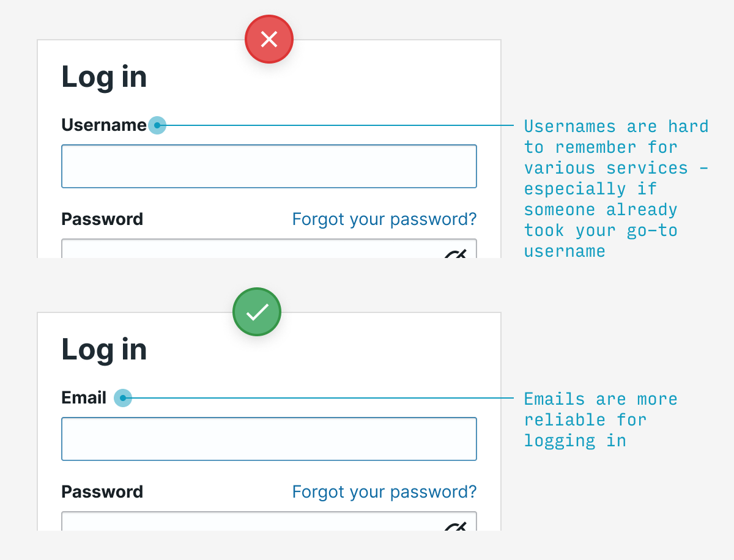The height and width of the screenshot is (560, 734).
Task: Click the green checkmark badge icon
Action: [x=257, y=312]
